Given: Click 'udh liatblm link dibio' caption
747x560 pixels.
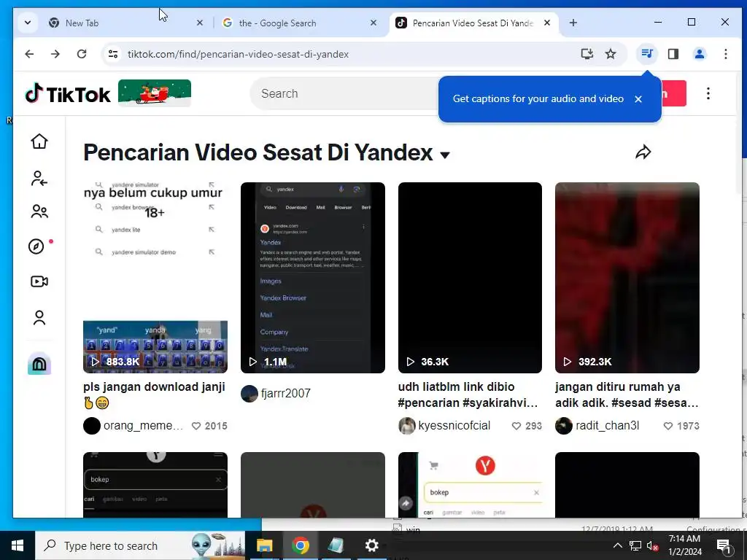Looking at the screenshot, I should tap(468, 394).
